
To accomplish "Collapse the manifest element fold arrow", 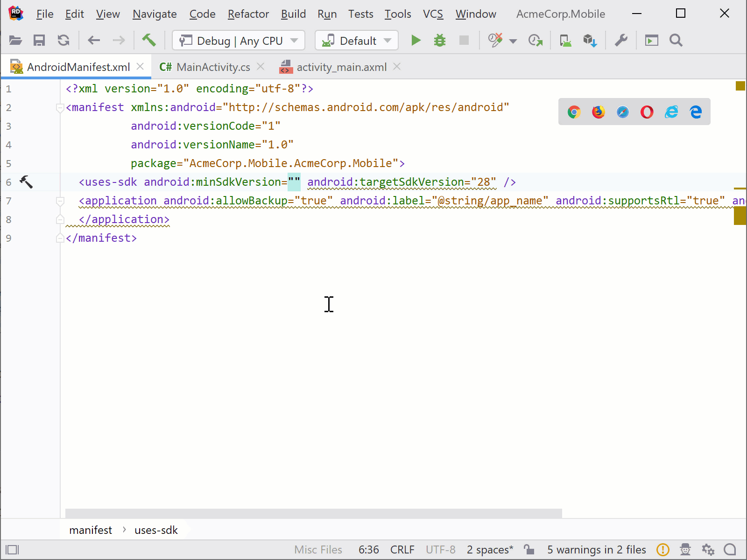I will pyautogui.click(x=59, y=107).
